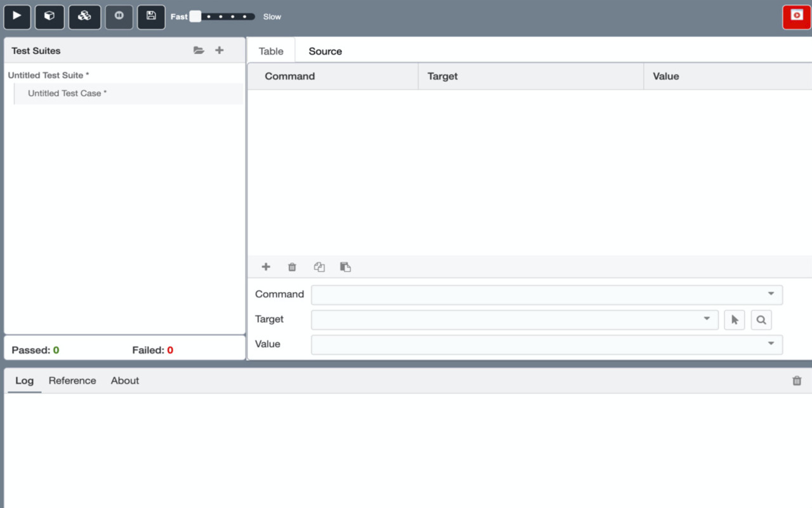Save the test suite
812x508 pixels.
(151, 17)
